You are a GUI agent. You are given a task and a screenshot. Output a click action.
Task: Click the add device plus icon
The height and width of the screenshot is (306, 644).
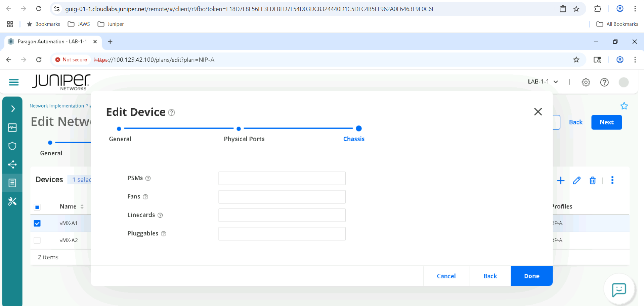click(x=560, y=181)
